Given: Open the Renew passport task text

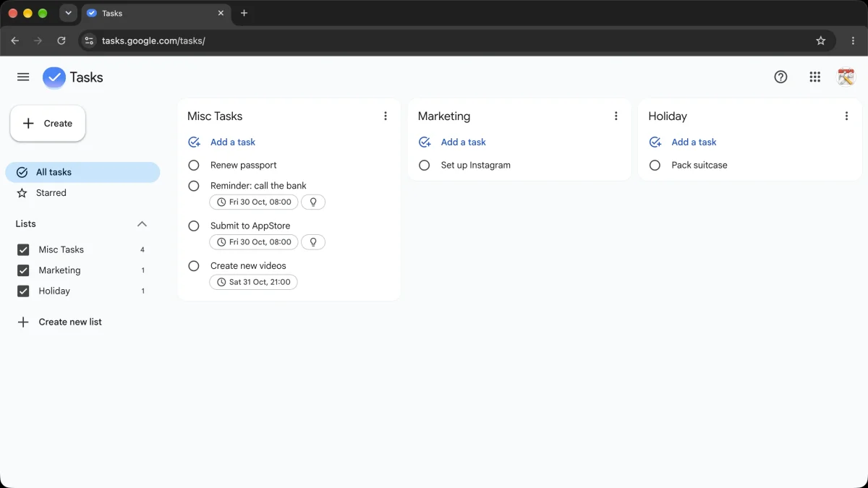Looking at the screenshot, I should (x=244, y=165).
